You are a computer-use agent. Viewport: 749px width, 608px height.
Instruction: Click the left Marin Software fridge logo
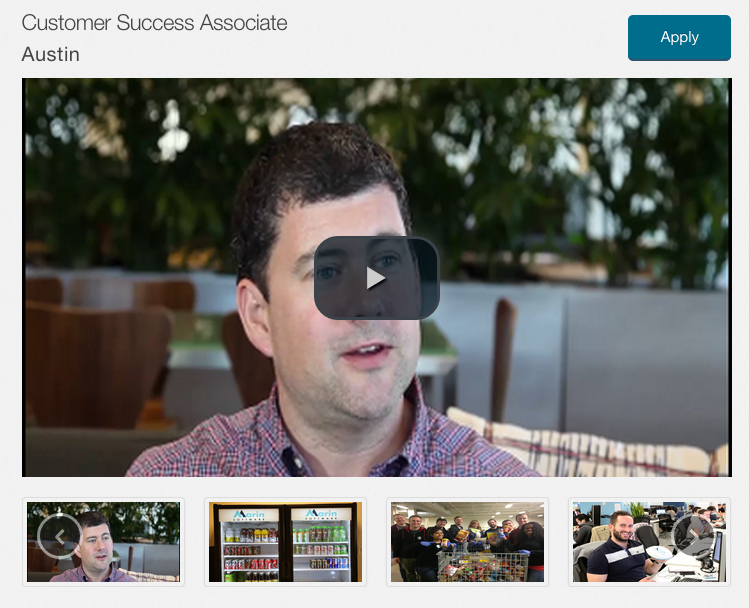pos(250,515)
